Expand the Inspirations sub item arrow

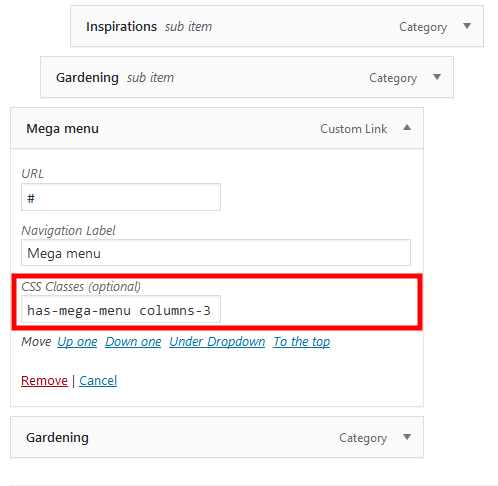point(467,26)
